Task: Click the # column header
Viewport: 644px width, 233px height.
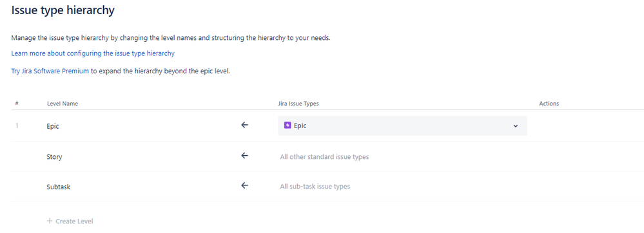Action: tap(17, 104)
